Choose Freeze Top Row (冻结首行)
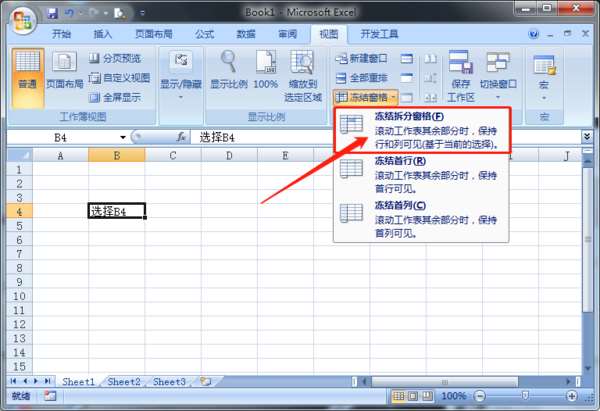 tap(422, 175)
